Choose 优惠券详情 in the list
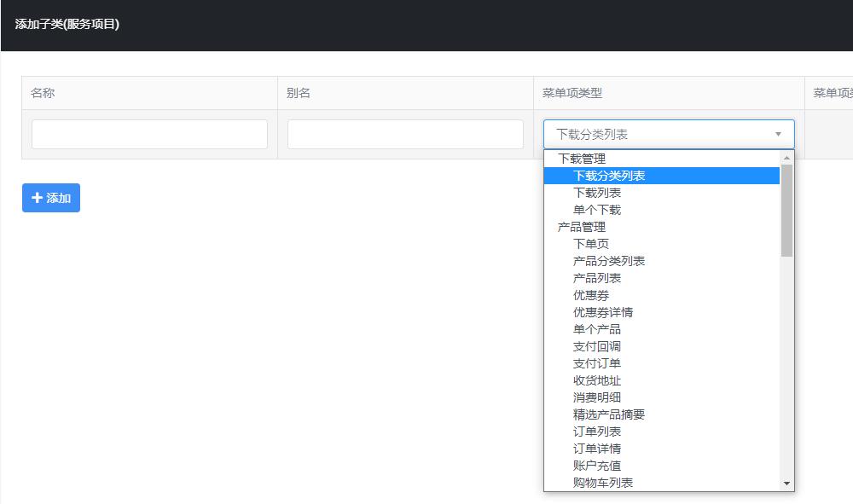Screen dimensions: 853x504 603,312
